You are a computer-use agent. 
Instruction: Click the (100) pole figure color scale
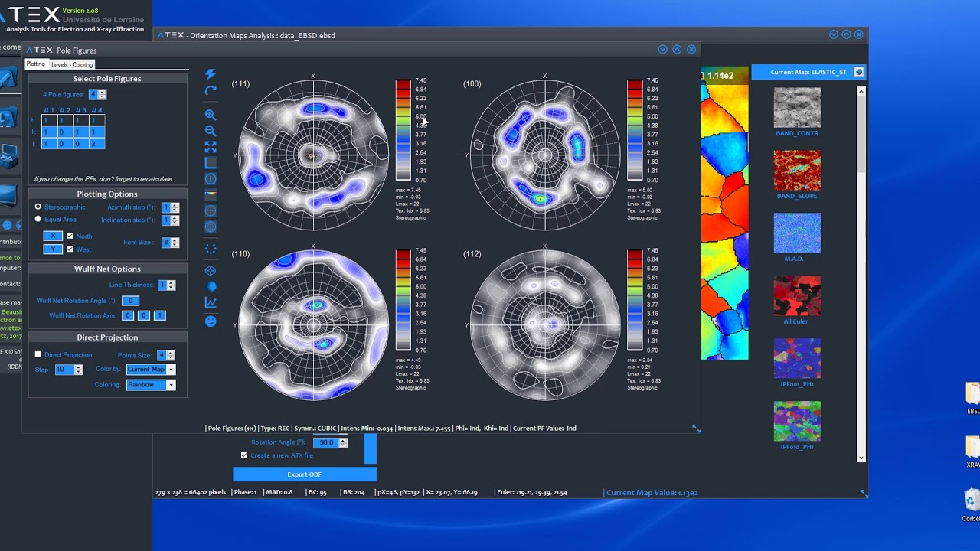point(635,129)
